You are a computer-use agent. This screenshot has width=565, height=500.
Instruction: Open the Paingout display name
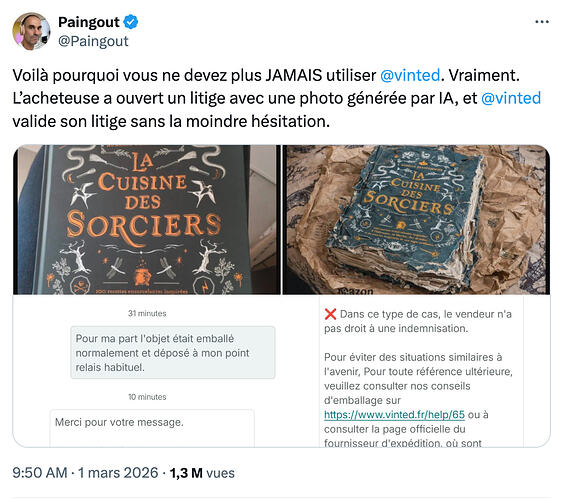pyautogui.click(x=89, y=22)
